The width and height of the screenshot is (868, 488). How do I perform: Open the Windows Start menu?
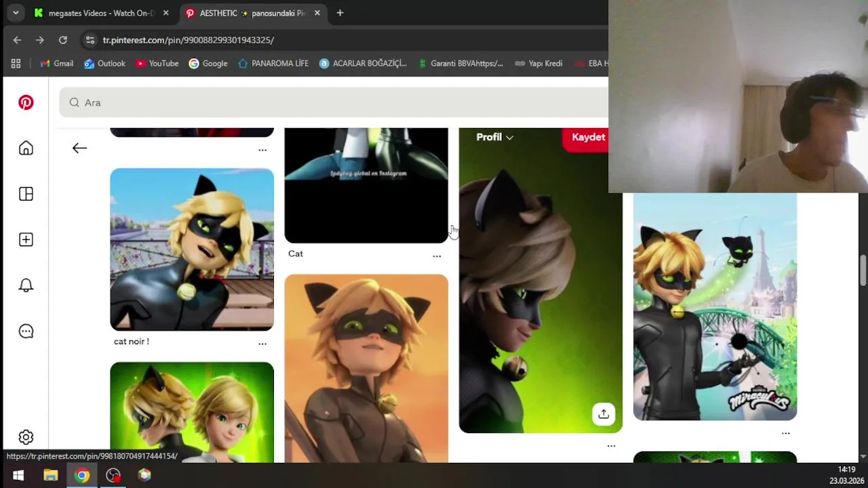tap(18, 475)
